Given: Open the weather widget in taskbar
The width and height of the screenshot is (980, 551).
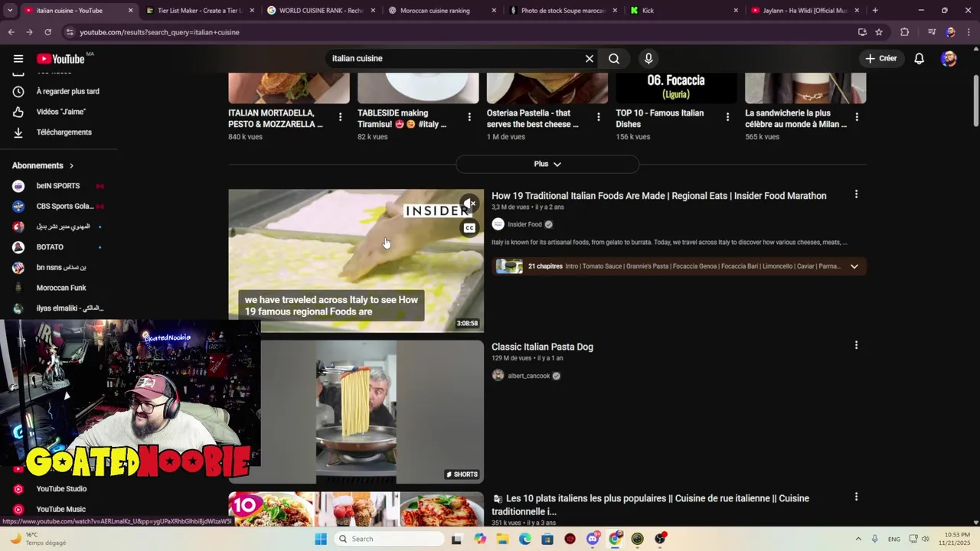Looking at the screenshot, I should tap(38, 539).
